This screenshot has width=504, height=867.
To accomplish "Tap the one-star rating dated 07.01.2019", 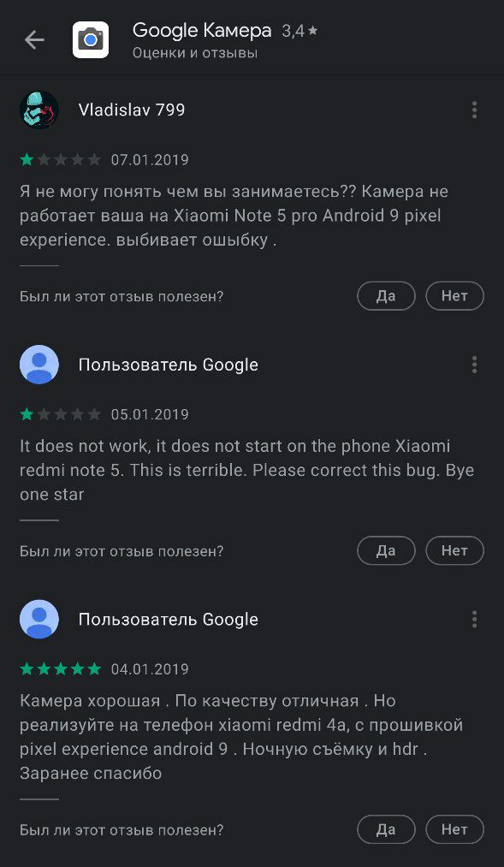I will [x=61, y=160].
